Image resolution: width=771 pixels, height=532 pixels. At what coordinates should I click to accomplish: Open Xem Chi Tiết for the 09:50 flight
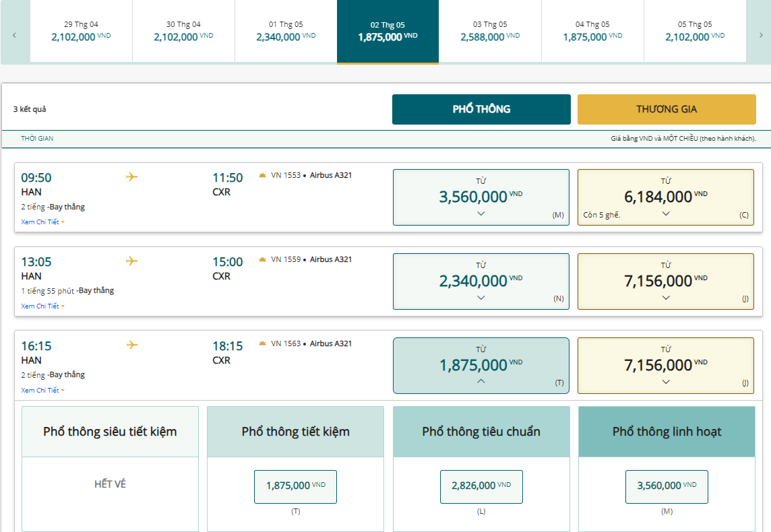tap(42, 222)
